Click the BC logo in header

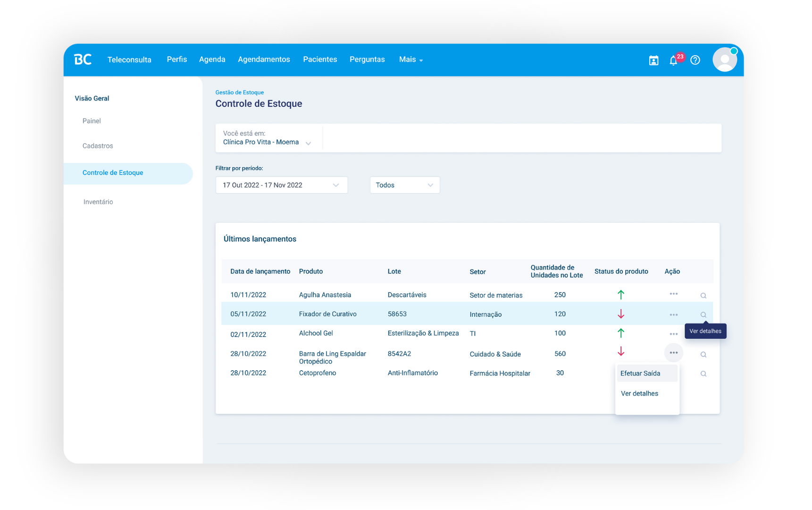83,59
